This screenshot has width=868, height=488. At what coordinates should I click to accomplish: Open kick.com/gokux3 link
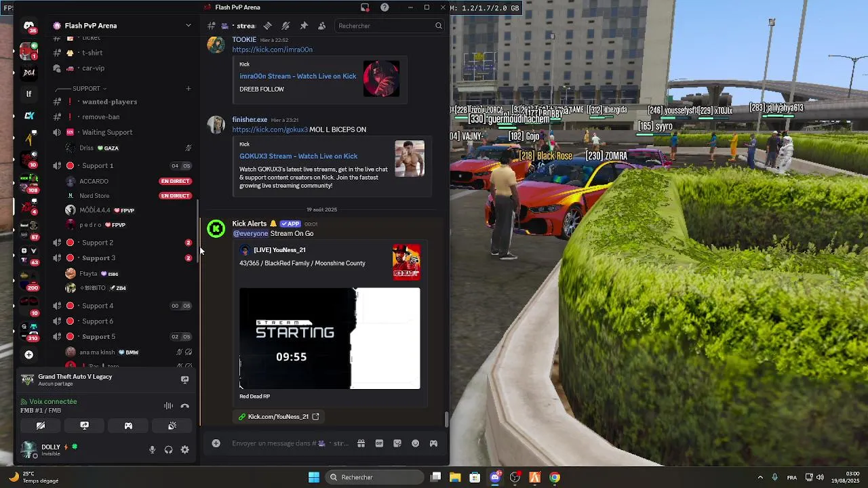click(270, 129)
